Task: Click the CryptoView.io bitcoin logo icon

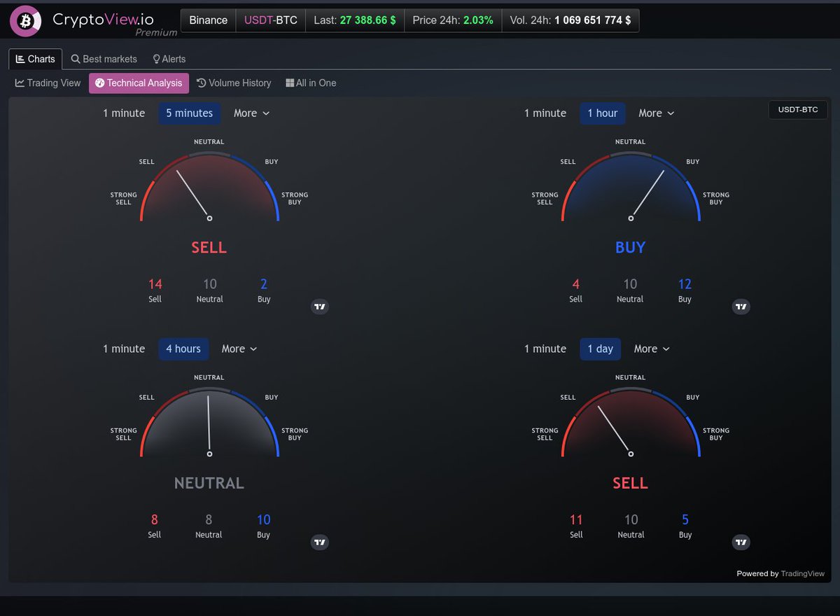Action: (26, 21)
